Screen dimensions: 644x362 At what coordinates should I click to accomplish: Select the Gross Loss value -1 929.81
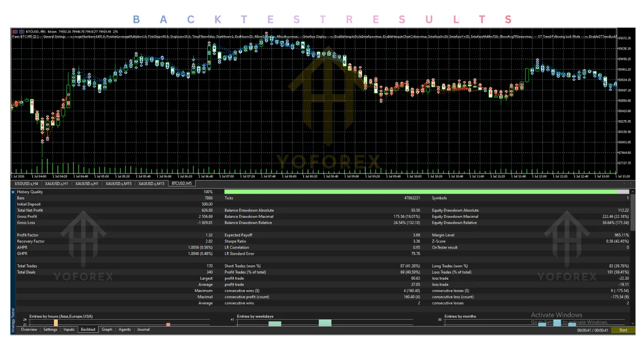pyautogui.click(x=205, y=223)
